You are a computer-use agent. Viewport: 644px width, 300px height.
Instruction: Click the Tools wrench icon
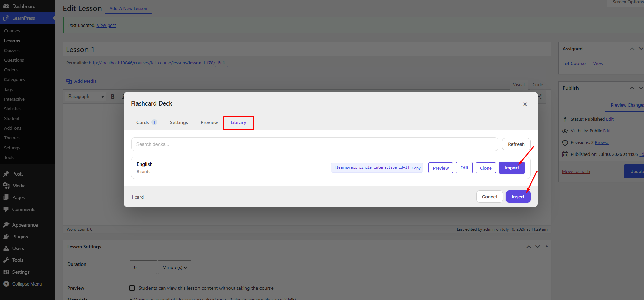coord(6,260)
